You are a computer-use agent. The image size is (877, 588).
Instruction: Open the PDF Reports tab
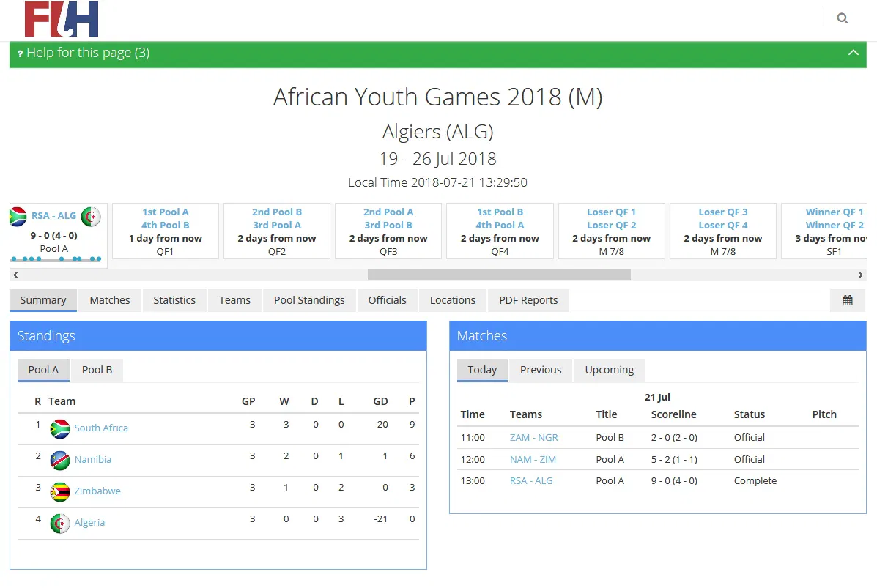click(x=528, y=300)
